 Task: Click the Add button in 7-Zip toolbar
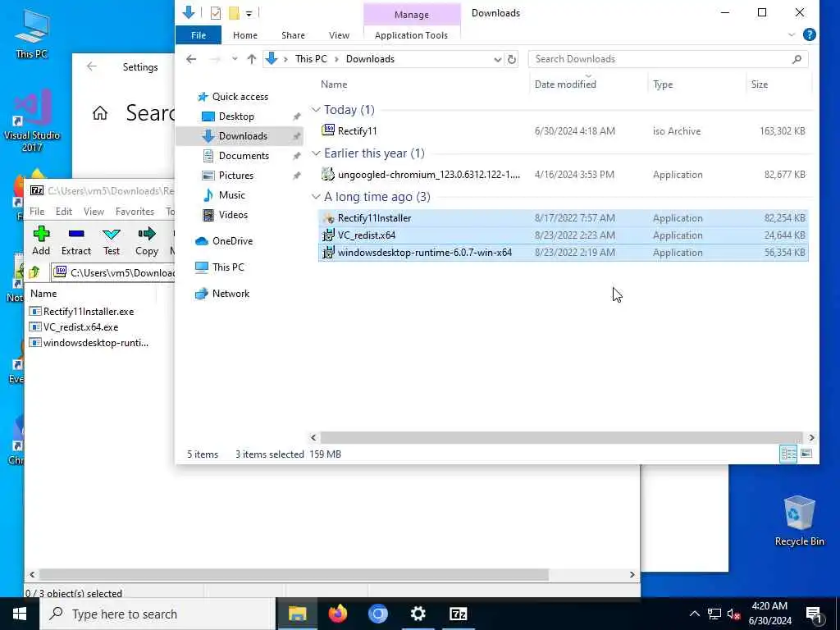(x=41, y=240)
